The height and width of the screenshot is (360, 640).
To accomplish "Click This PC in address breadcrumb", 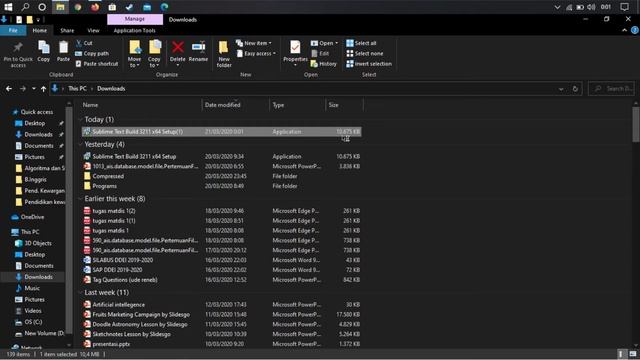I will [77, 89].
